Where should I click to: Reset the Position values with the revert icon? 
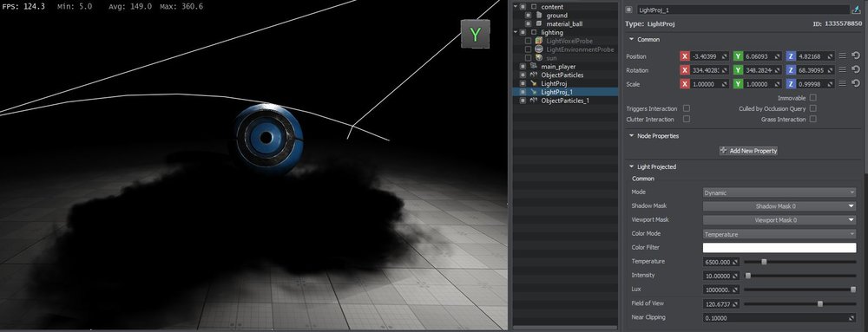[x=855, y=55]
